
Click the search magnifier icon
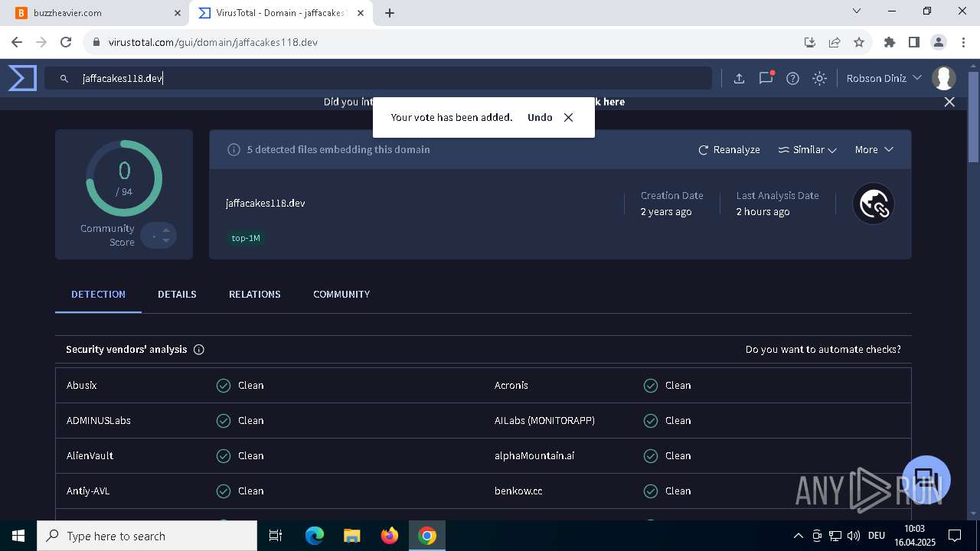point(64,78)
